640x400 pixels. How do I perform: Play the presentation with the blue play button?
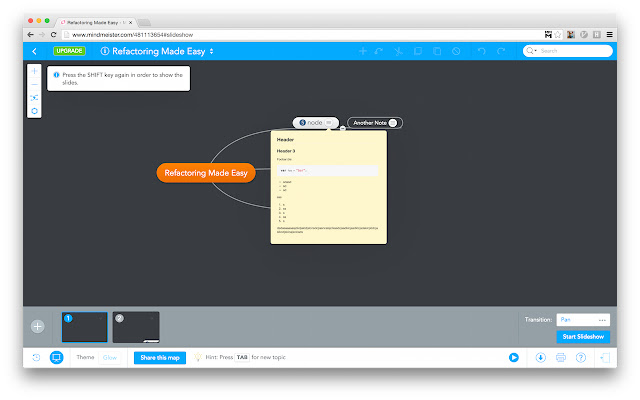(513, 358)
